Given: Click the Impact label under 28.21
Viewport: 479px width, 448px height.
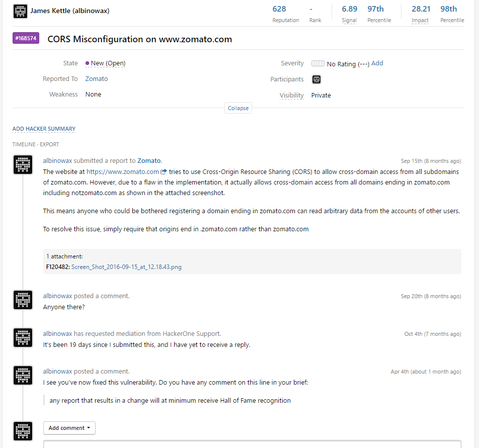Looking at the screenshot, I should 420,20.
